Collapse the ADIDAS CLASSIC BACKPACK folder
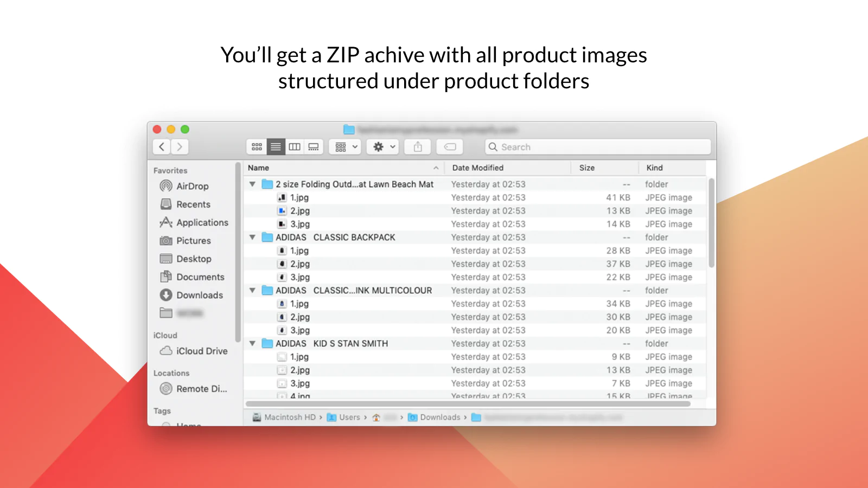 (252, 237)
